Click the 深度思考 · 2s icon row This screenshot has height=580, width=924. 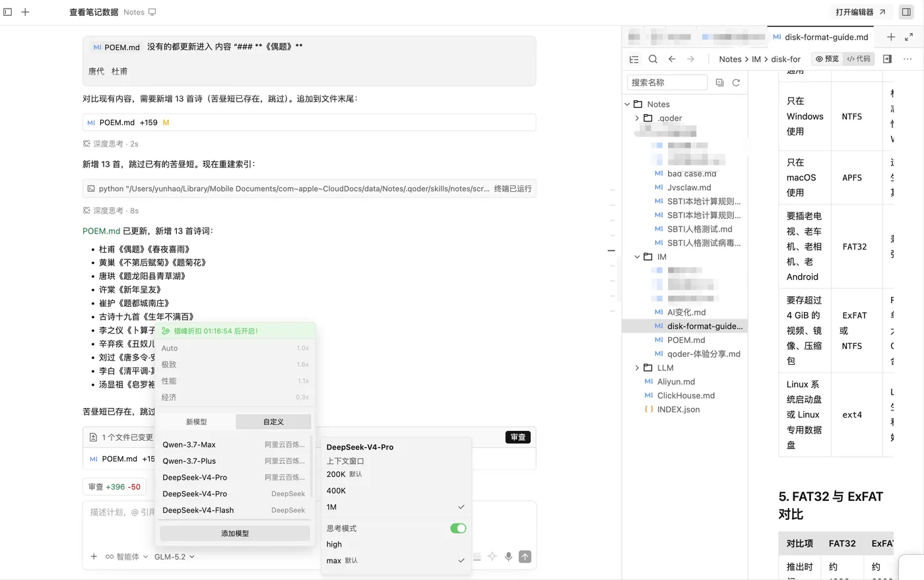click(x=110, y=143)
